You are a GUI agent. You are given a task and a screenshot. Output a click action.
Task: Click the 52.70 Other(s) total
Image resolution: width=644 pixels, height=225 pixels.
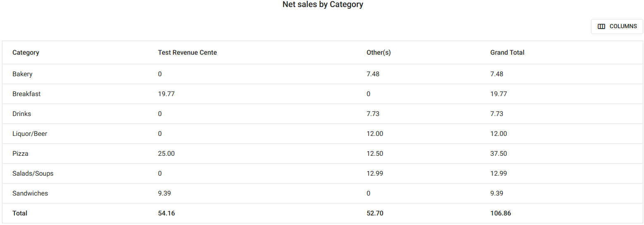pyautogui.click(x=375, y=213)
